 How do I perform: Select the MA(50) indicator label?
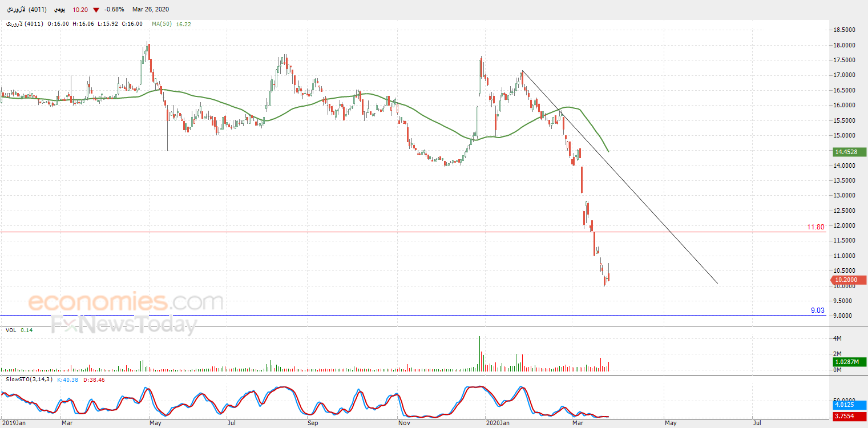point(163,24)
